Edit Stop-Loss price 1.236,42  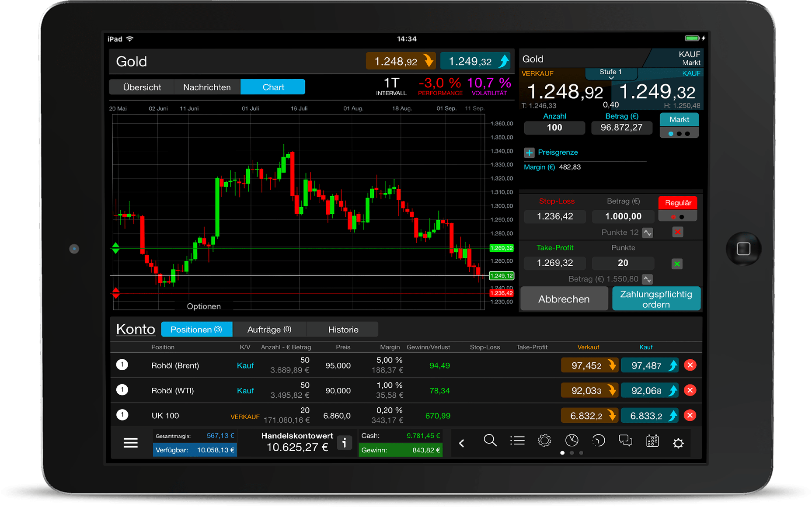point(555,216)
